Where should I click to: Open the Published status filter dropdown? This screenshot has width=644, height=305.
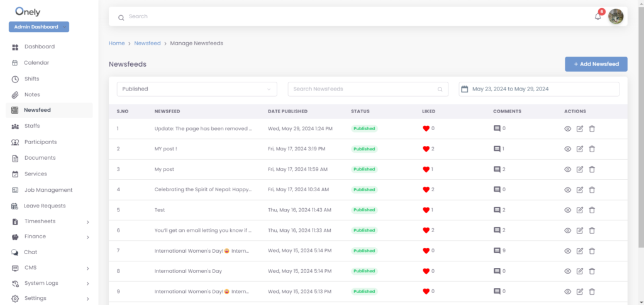[x=197, y=89]
